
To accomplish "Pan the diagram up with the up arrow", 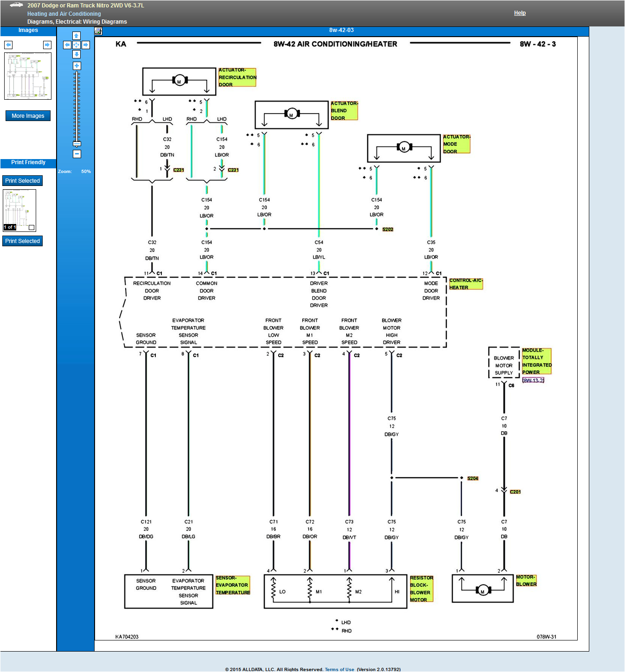I will coord(77,36).
